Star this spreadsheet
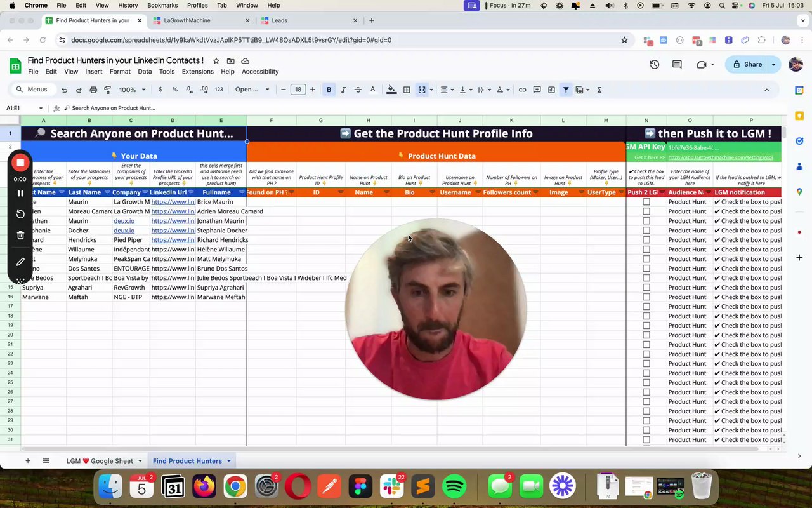 [216, 61]
